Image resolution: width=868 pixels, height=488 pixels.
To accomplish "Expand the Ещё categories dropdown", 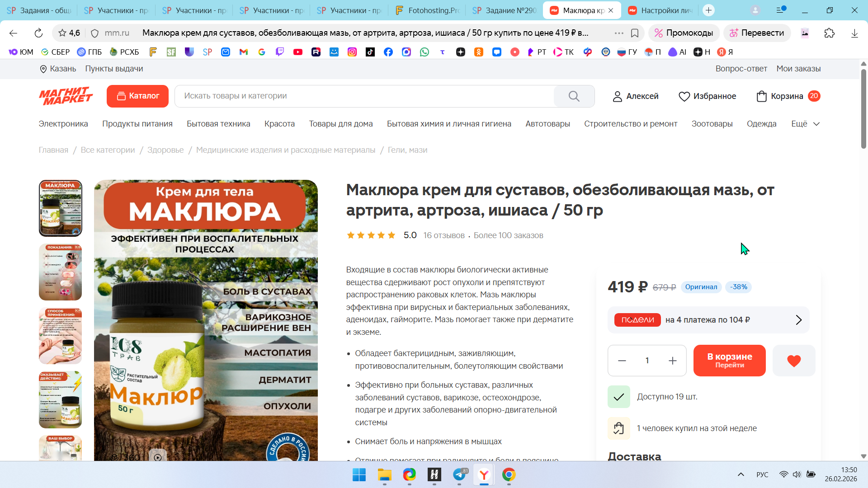I will [805, 124].
